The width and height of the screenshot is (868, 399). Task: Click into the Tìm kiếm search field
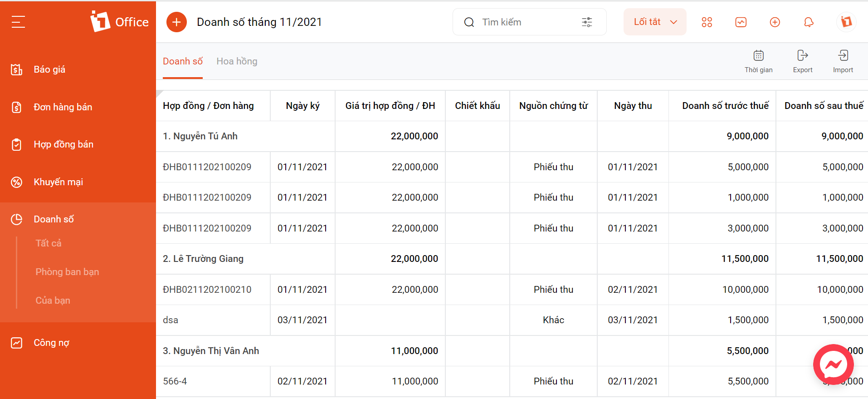[522, 22]
